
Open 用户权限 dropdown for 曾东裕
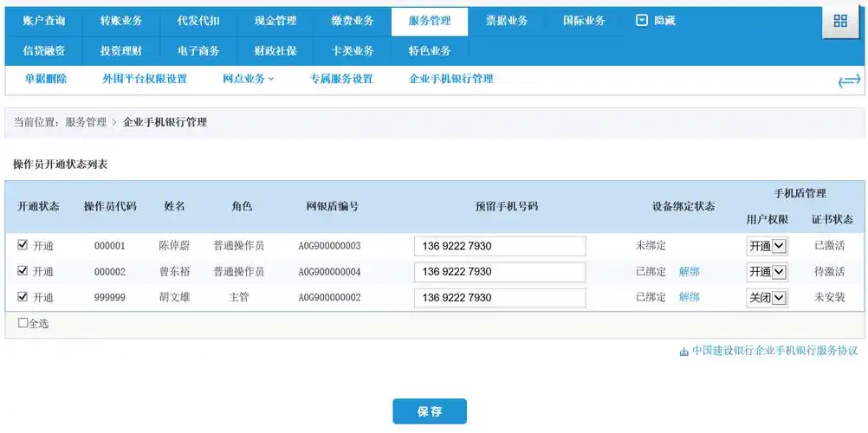768,272
